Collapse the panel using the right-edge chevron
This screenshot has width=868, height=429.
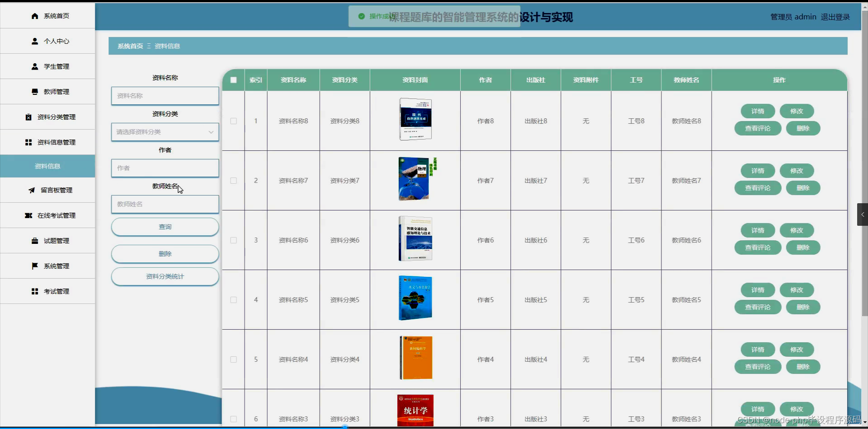click(863, 214)
